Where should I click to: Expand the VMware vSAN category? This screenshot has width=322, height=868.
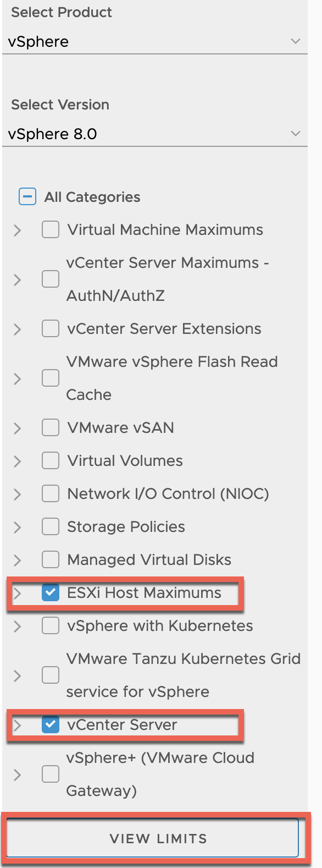pyautogui.click(x=16, y=427)
